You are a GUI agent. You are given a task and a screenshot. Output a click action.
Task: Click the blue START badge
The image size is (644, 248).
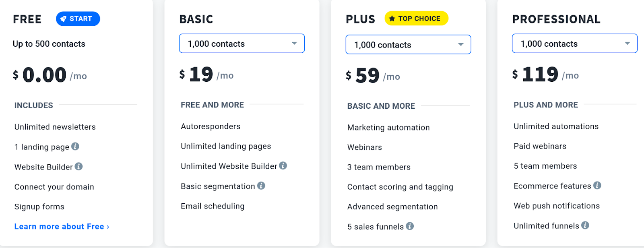pyautogui.click(x=78, y=19)
